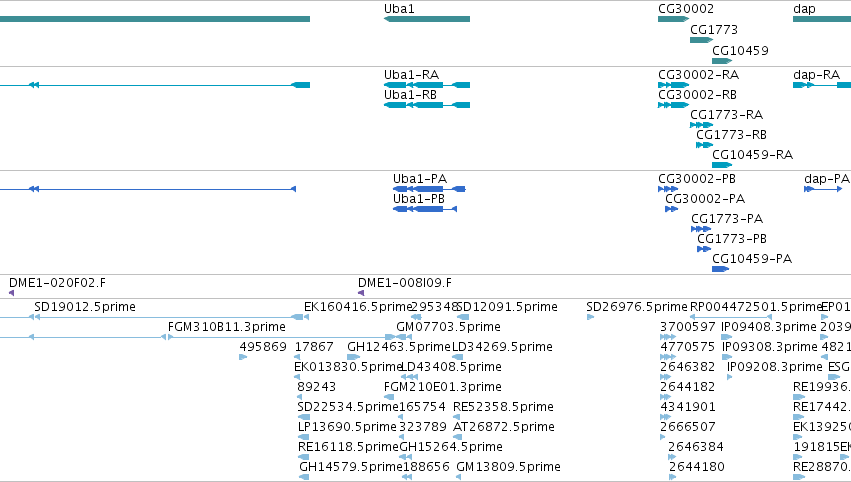The image size is (851, 482).
Task: Click the Uba1-RA transcript label
Action: click(411, 75)
